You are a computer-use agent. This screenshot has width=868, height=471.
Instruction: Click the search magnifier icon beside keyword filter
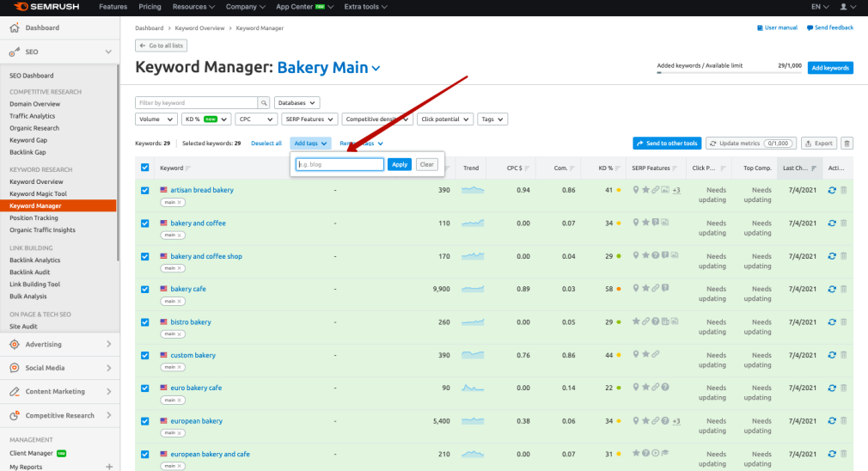264,102
